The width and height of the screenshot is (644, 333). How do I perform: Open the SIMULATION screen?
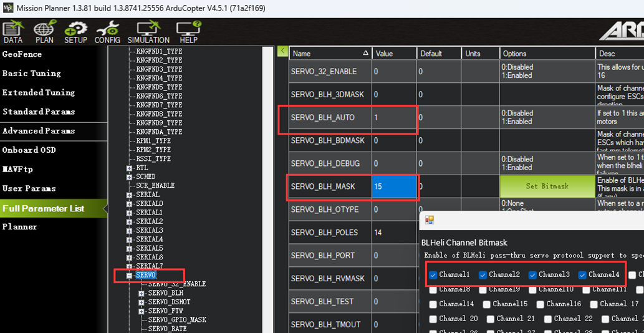(x=148, y=33)
